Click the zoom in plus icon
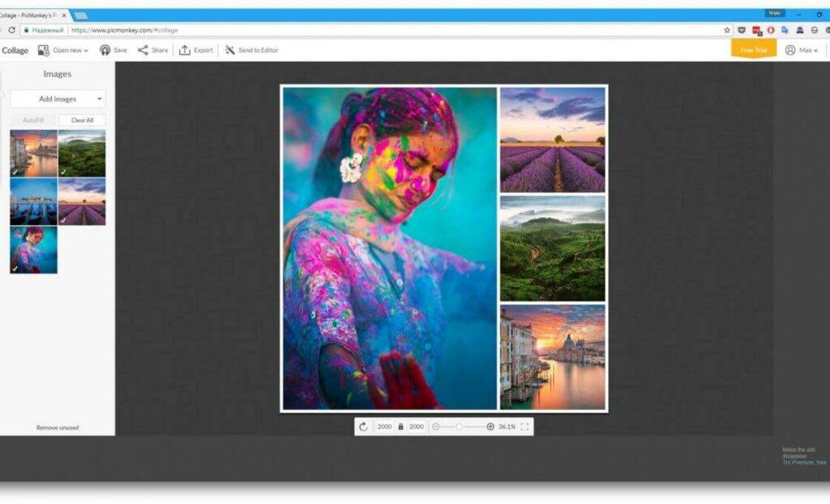 [490, 426]
